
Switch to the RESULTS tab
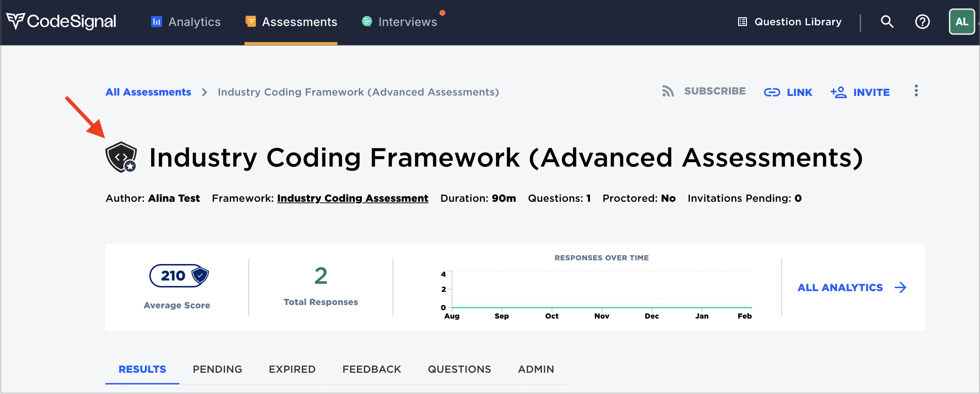(142, 369)
